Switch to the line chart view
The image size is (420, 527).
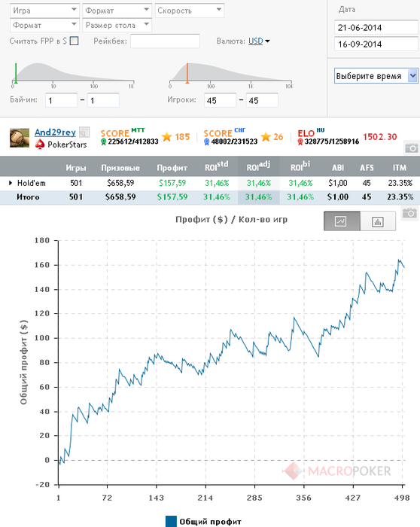(342, 221)
